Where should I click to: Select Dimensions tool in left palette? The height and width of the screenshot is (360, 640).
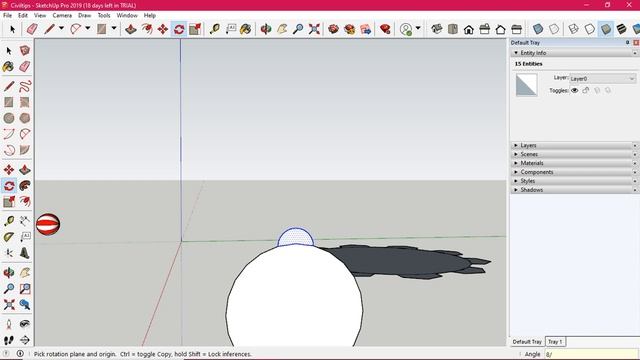pyautogui.click(x=24, y=221)
